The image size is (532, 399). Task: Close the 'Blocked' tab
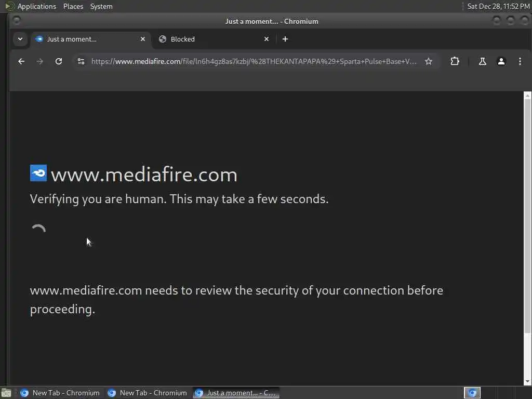[267, 39]
